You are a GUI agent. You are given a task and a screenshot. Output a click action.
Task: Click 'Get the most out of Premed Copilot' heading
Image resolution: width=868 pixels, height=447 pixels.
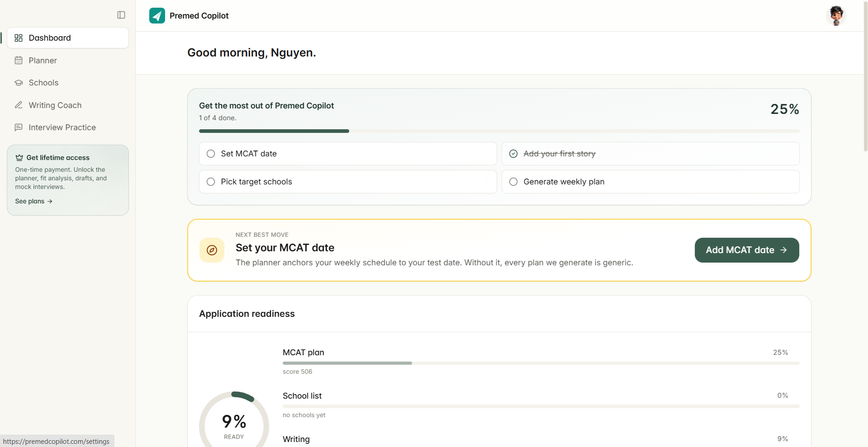[266, 106]
